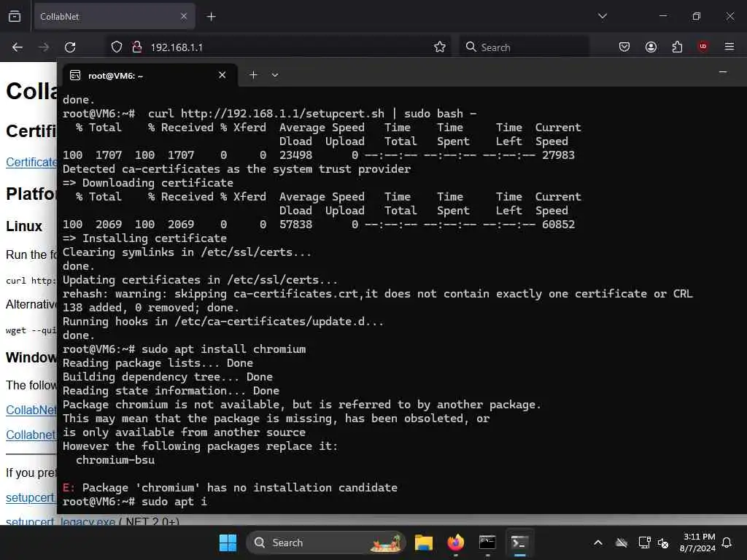The image size is (747, 560).
Task: Click the 'chromium-bsu' package name in terminal
Action: pyautogui.click(x=115, y=460)
